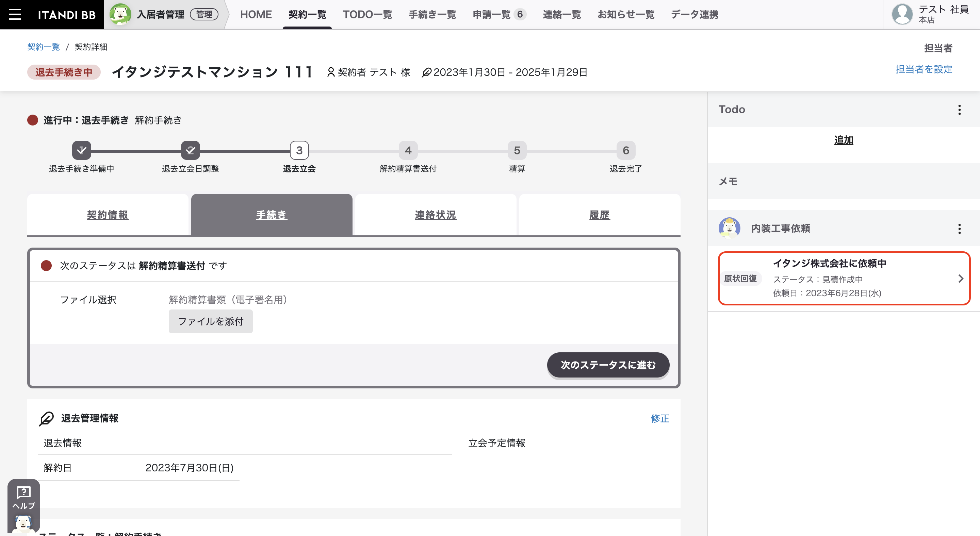The image size is (980, 536).
Task: Open 申請一覧 with badge 6
Action: pos(499,14)
